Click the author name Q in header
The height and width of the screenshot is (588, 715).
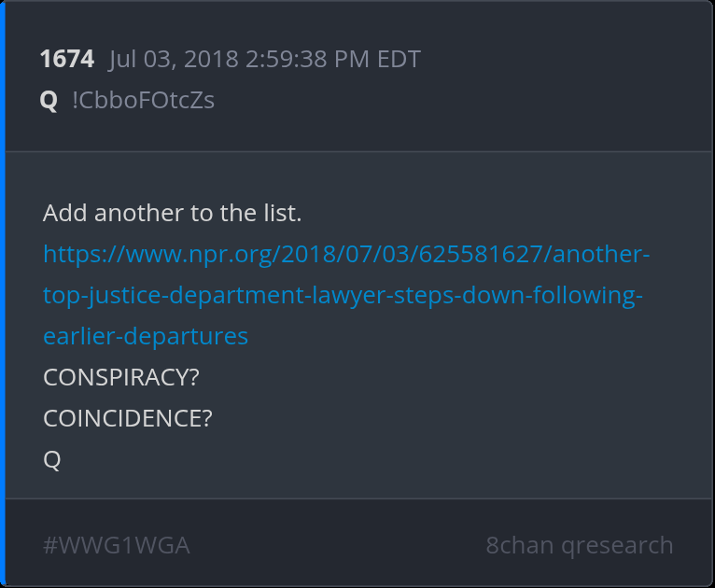[49, 101]
